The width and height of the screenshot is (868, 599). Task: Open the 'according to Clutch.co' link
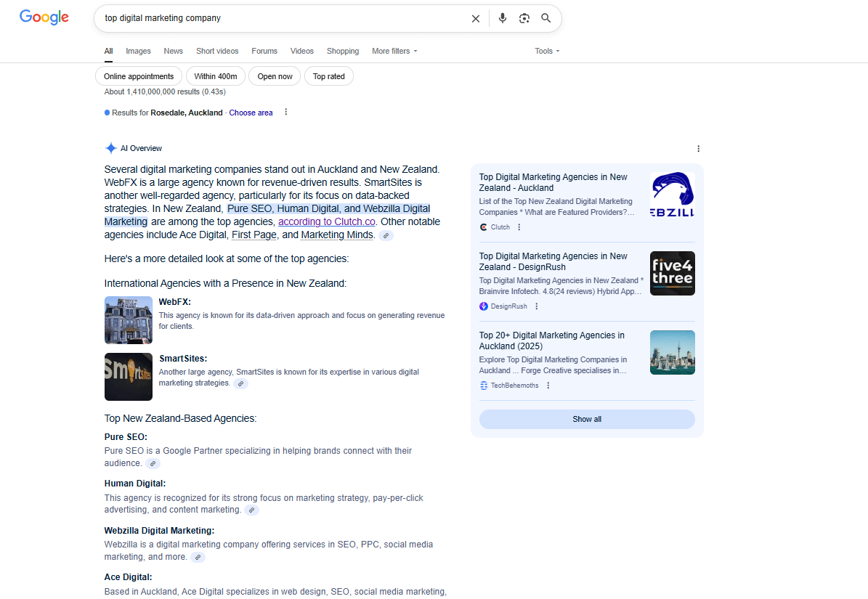pyautogui.click(x=327, y=221)
